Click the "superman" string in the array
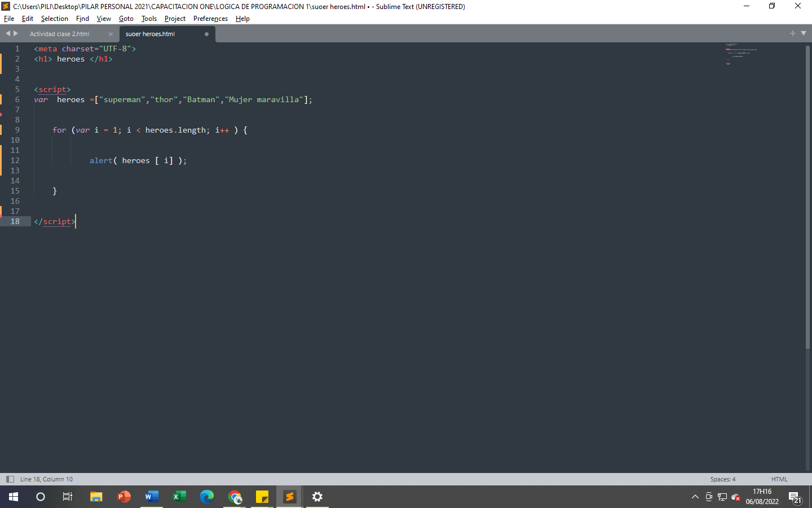The width and height of the screenshot is (812, 508). click(122, 99)
